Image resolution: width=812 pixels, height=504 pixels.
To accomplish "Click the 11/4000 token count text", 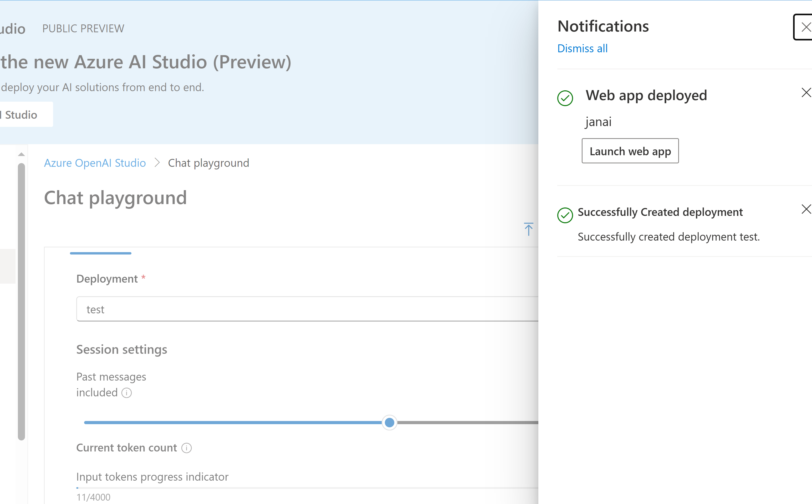I will pyautogui.click(x=93, y=497).
